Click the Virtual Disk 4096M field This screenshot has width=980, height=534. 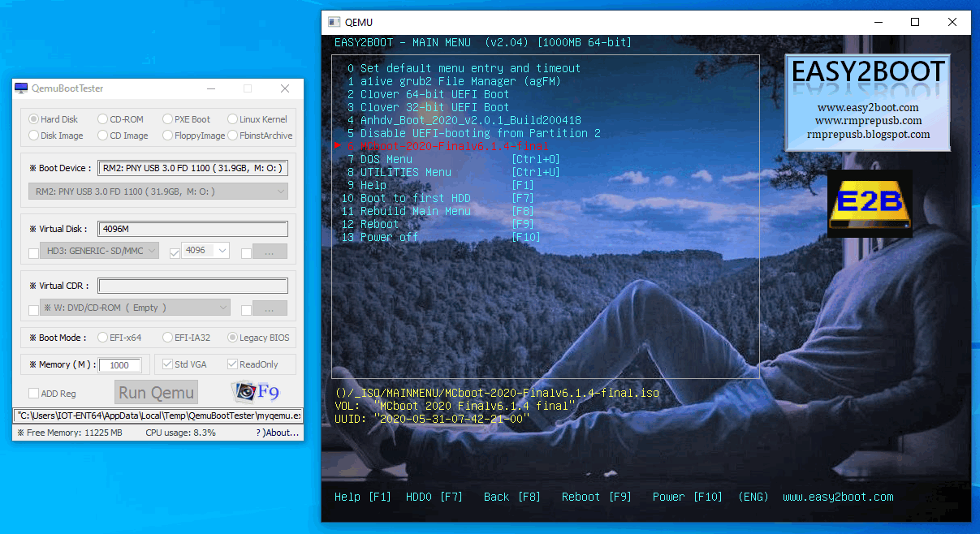192,229
